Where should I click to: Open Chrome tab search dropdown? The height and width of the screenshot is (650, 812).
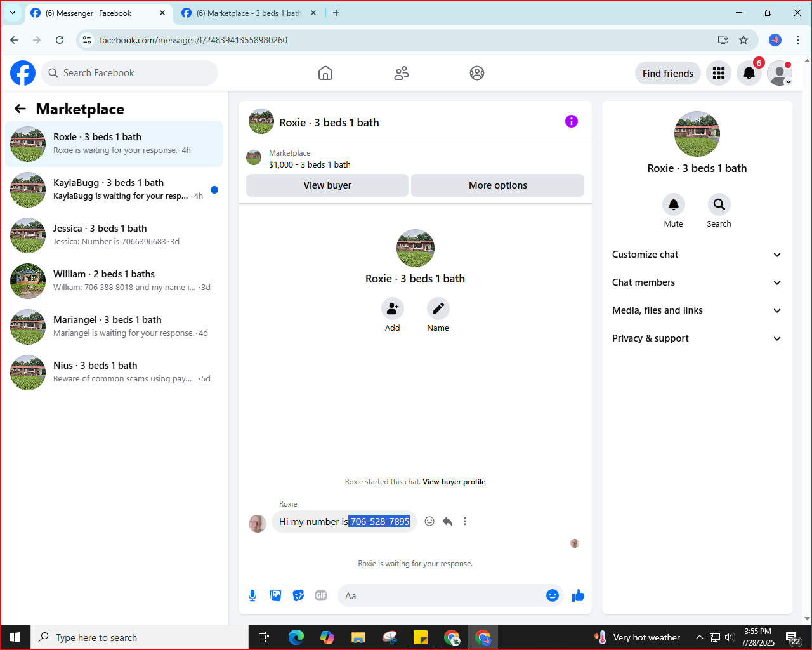(x=12, y=13)
